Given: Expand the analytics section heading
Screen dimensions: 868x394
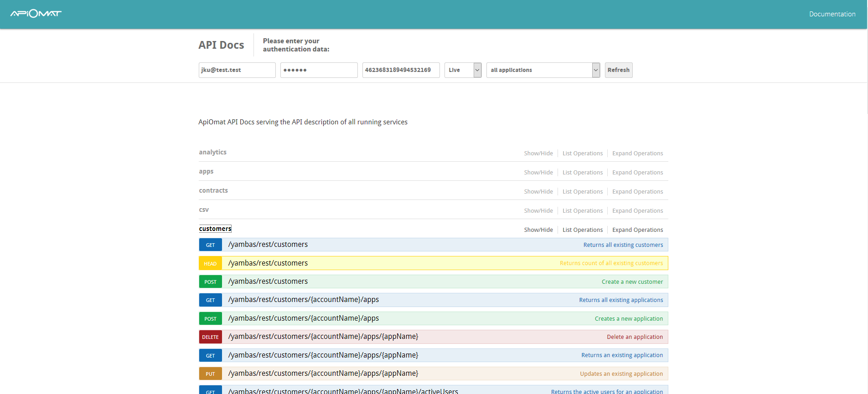Looking at the screenshot, I should tap(212, 152).
